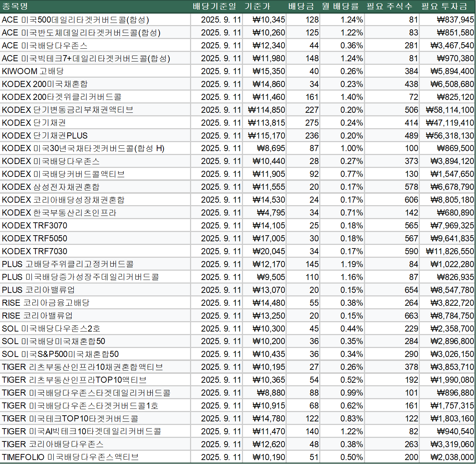Click the ₩8,695 base price cell
The image size is (476, 464).
[264, 148]
